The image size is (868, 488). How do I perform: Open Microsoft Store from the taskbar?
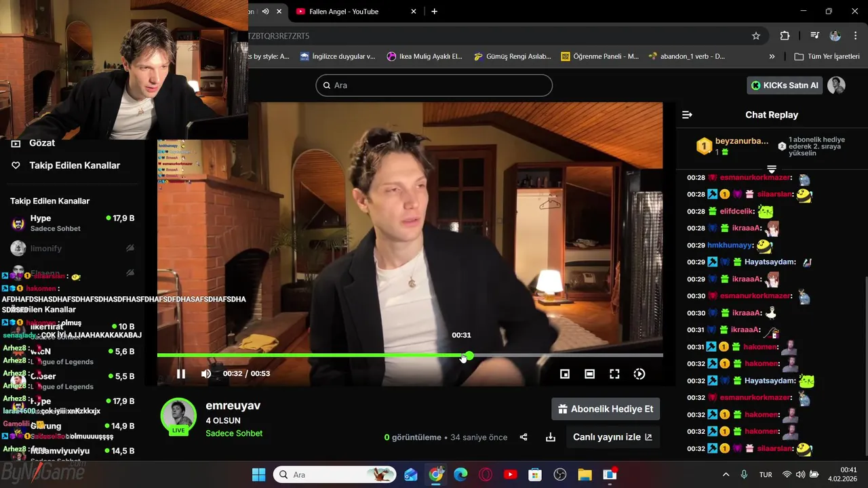pyautogui.click(x=535, y=474)
